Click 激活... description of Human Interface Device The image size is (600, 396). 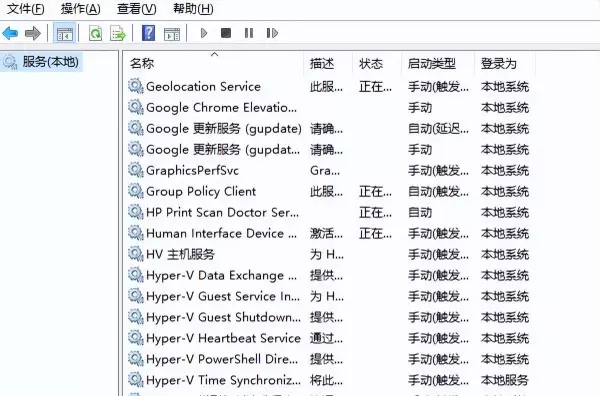tap(326, 233)
